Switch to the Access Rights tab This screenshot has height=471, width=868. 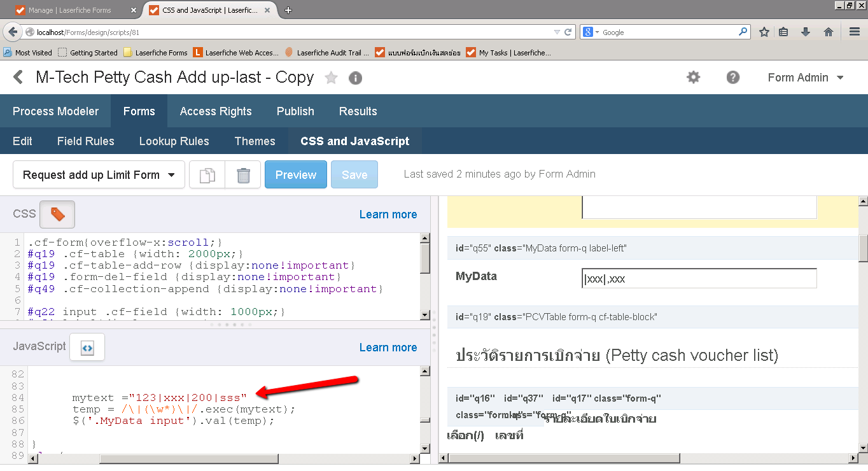216,111
